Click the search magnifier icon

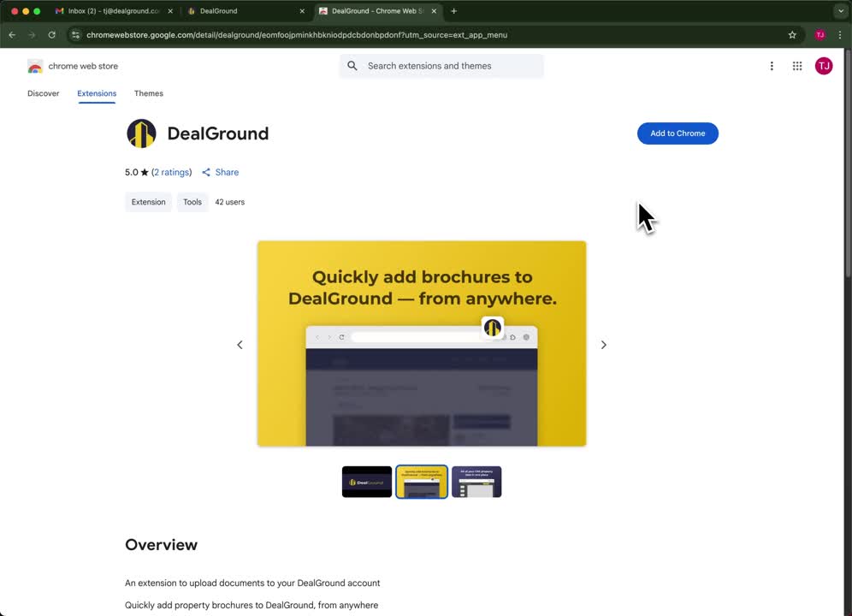pos(352,66)
